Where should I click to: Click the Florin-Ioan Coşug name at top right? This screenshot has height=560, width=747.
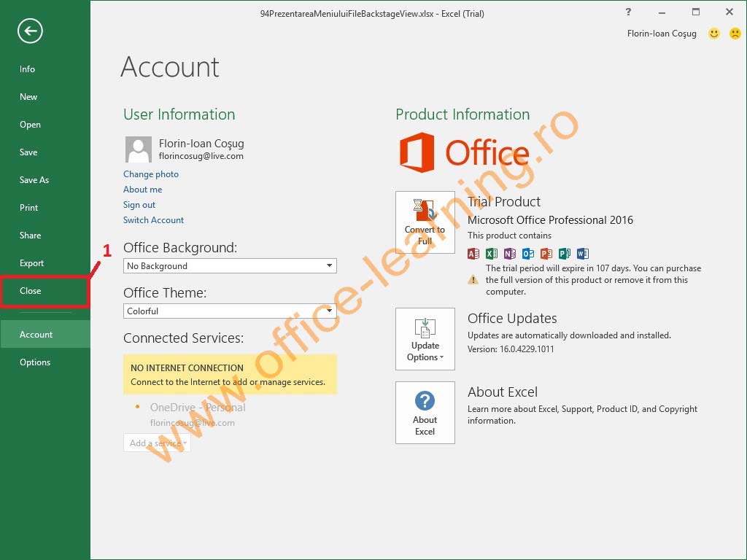point(662,34)
